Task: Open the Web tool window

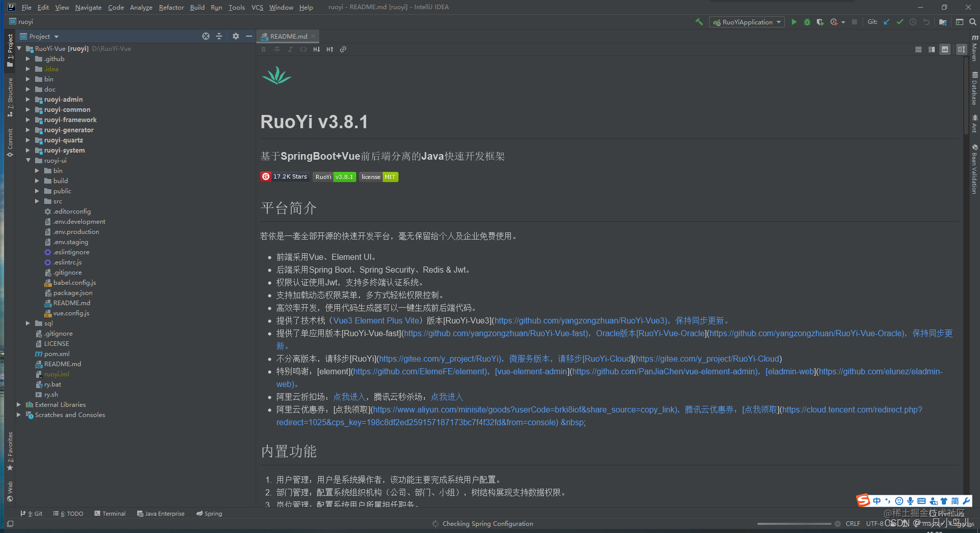Action: click(x=10, y=491)
